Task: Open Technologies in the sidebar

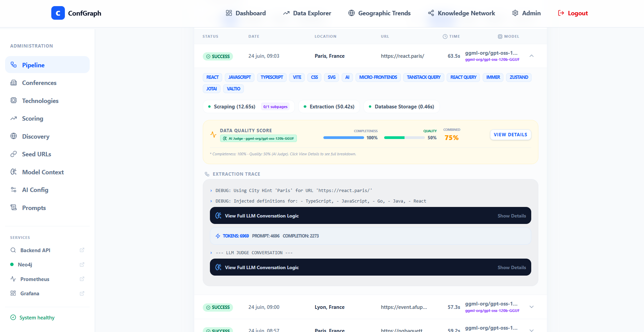Action: [x=47, y=101]
